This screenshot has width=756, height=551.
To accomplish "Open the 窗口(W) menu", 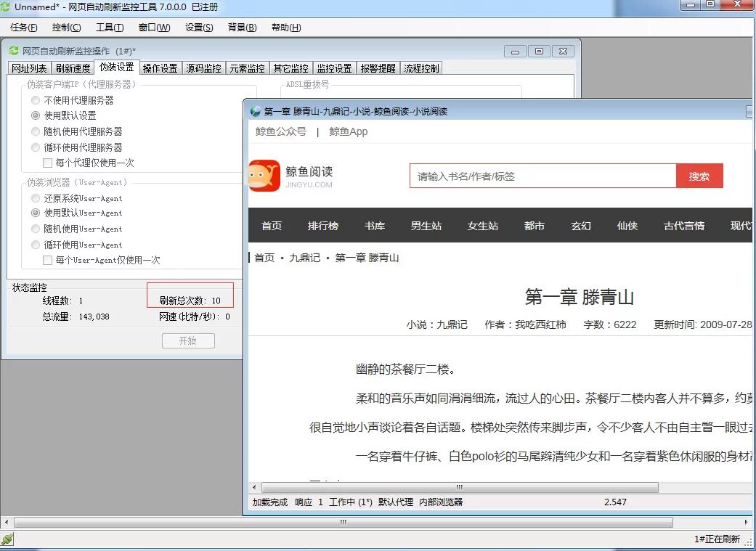I will tap(154, 28).
